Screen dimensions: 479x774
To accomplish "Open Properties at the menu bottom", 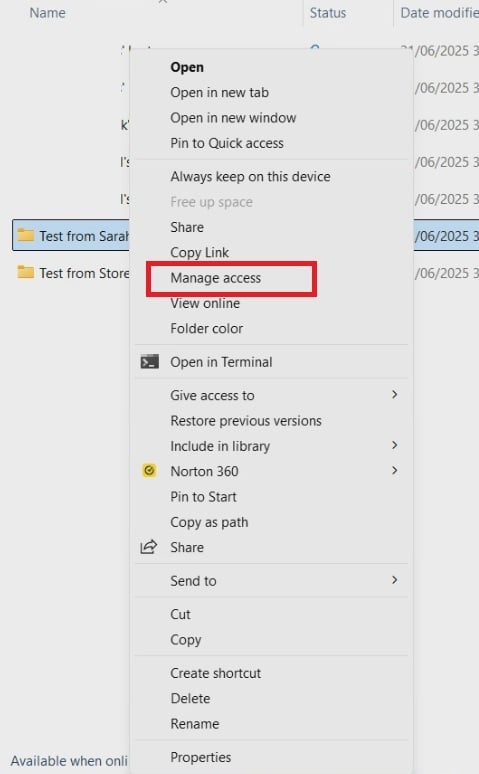I will point(200,757).
